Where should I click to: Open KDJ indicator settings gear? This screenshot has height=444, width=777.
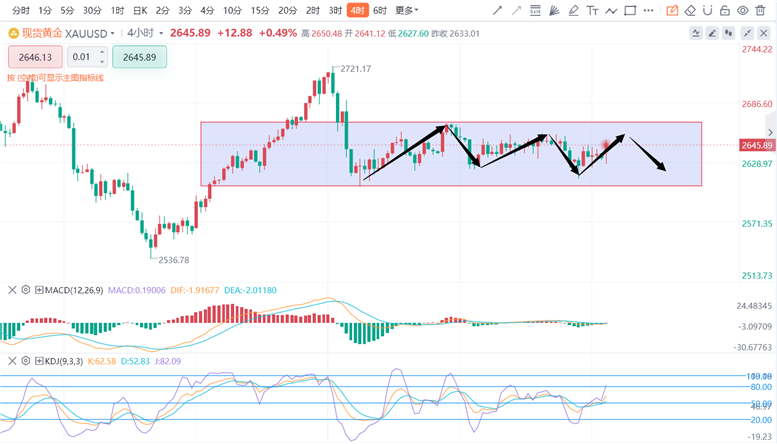pos(26,361)
